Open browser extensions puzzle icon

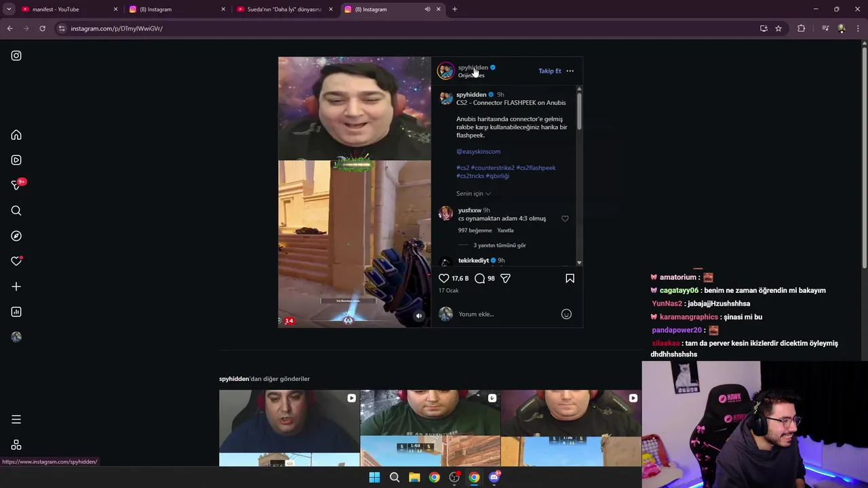tap(802, 28)
